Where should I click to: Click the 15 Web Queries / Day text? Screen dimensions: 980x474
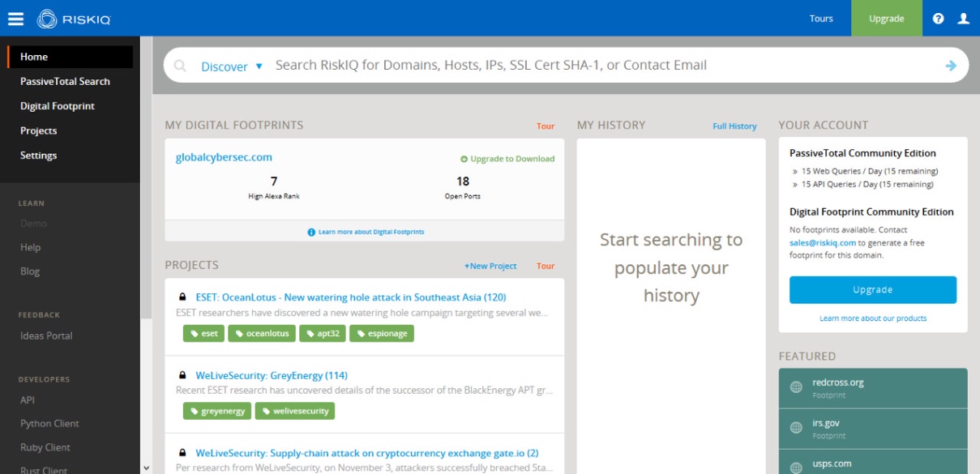[x=869, y=171]
